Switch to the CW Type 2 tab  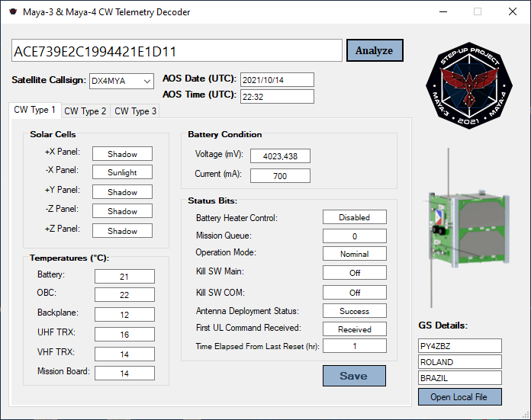coord(85,111)
